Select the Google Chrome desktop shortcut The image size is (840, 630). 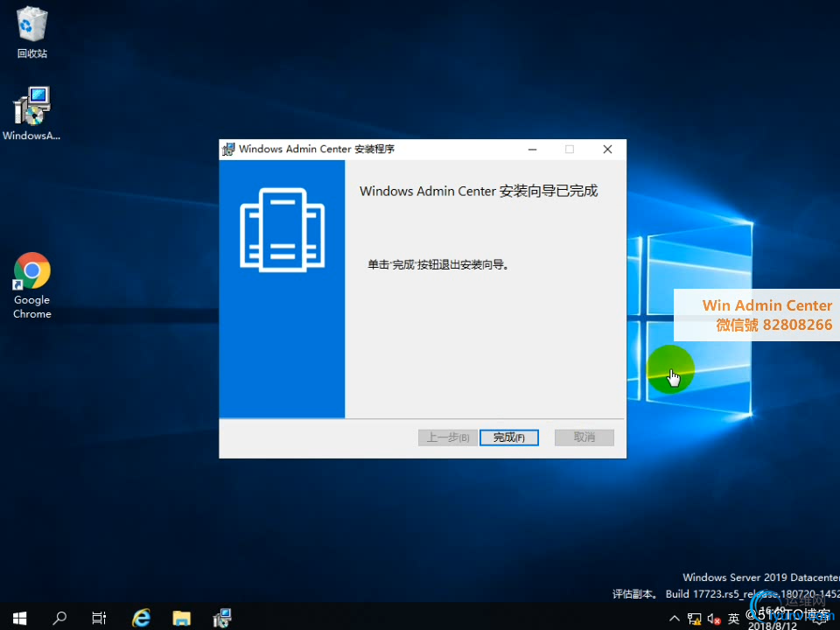click(x=32, y=286)
